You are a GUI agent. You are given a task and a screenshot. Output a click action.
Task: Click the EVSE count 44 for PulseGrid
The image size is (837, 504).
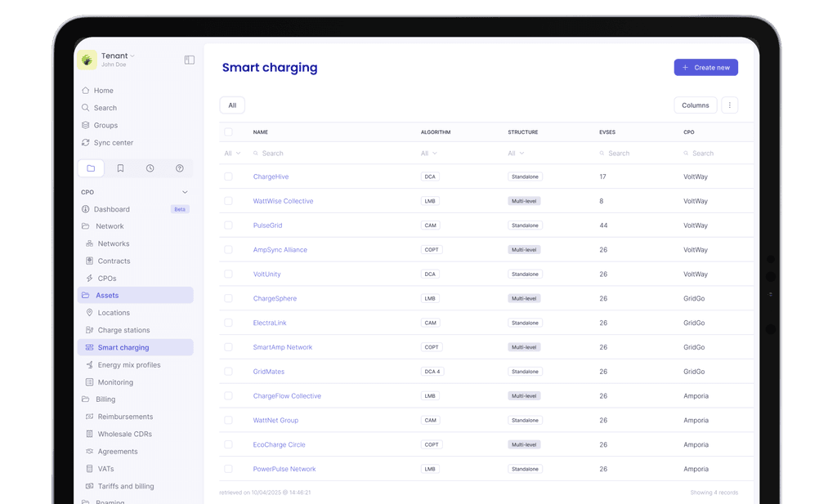pos(603,225)
